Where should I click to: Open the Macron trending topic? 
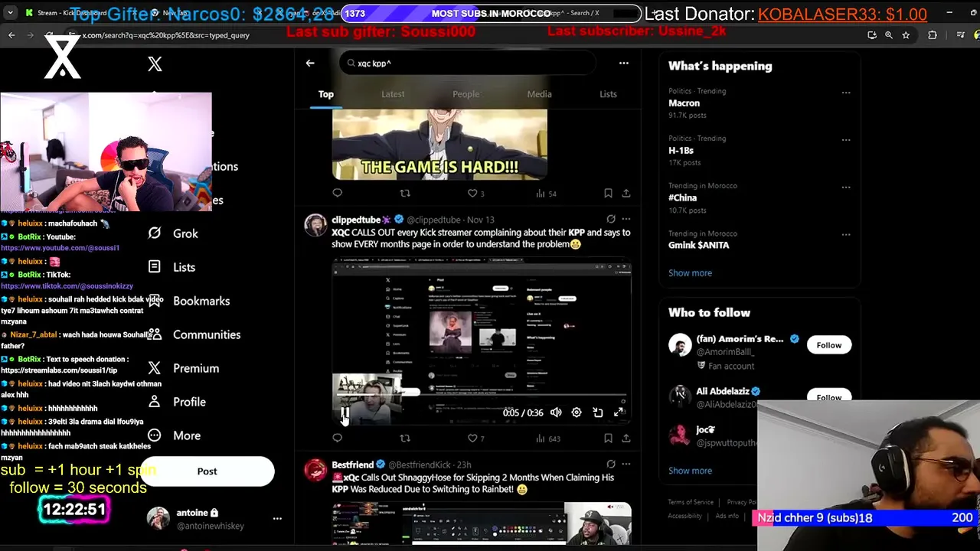click(x=684, y=103)
